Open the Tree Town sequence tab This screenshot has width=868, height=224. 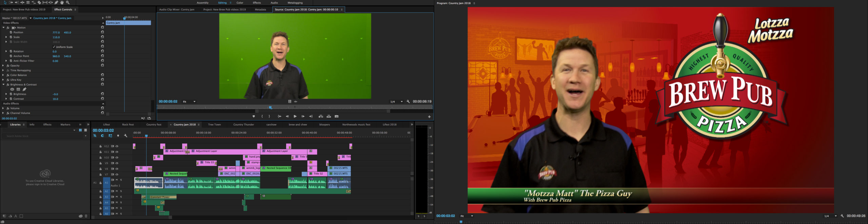214,124
